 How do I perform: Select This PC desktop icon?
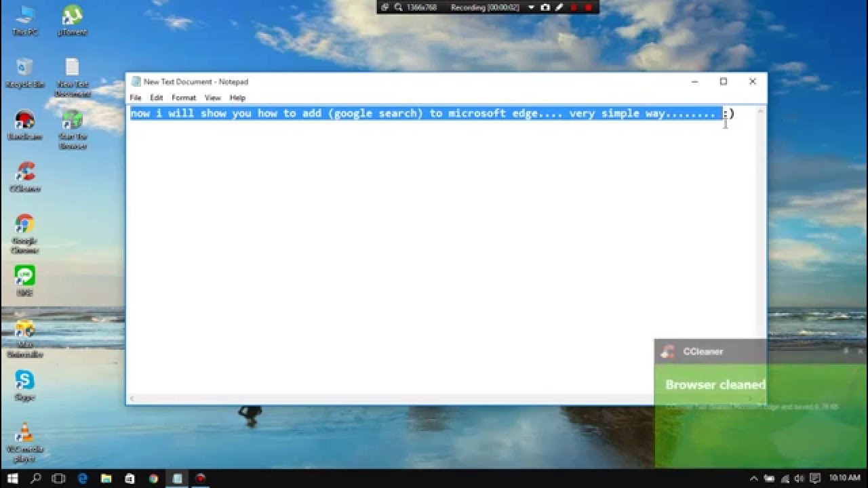click(x=24, y=20)
